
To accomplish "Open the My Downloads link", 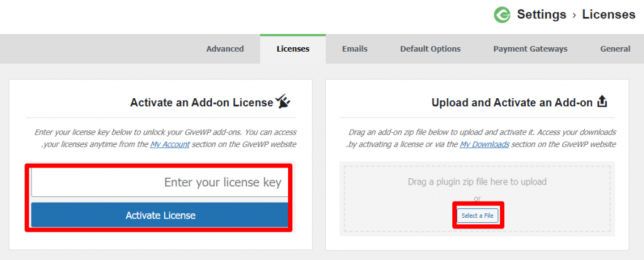I will [x=485, y=145].
